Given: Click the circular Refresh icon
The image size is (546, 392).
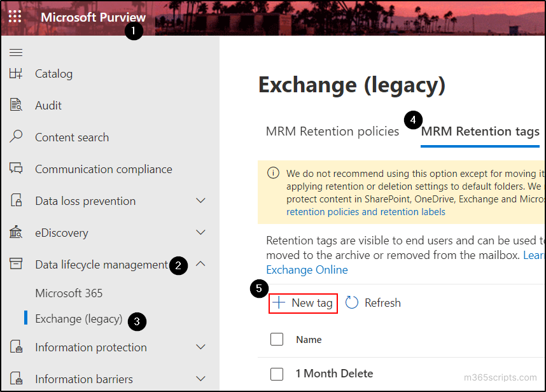Looking at the screenshot, I should pyautogui.click(x=351, y=302).
